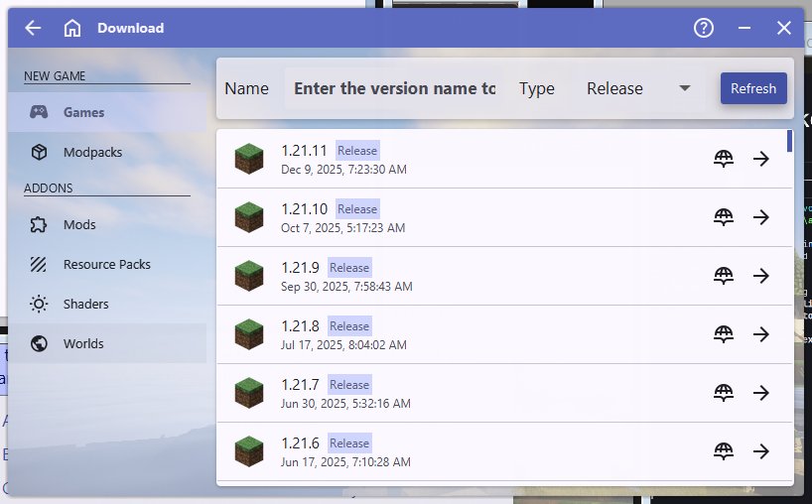Click the game controller icon

point(39,112)
